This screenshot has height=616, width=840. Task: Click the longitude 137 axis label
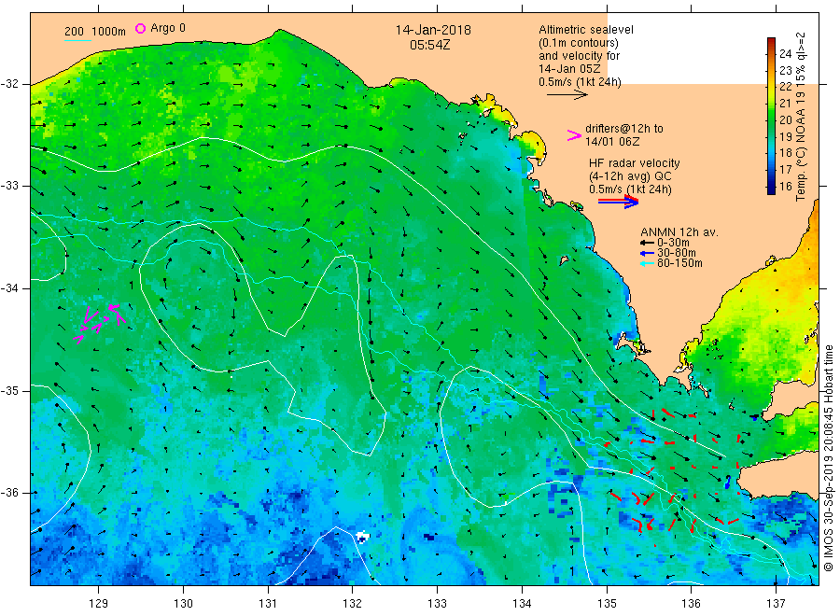coord(776,604)
